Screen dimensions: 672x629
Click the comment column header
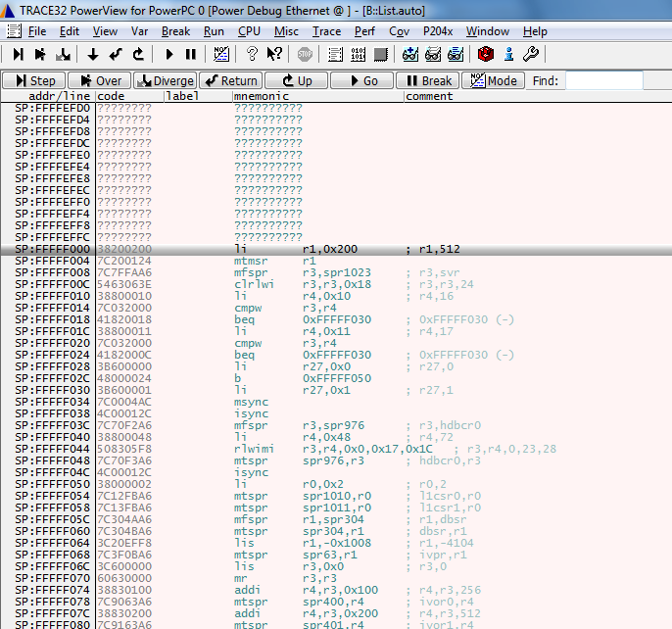pyautogui.click(x=429, y=96)
